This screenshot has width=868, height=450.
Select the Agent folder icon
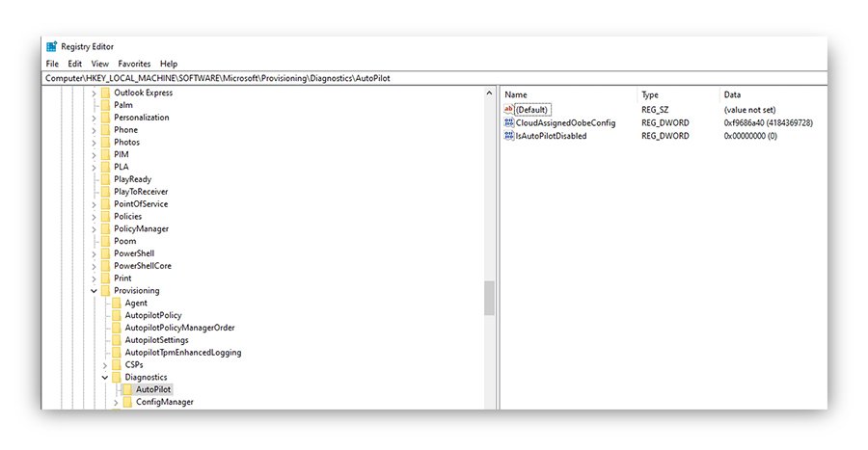[117, 303]
